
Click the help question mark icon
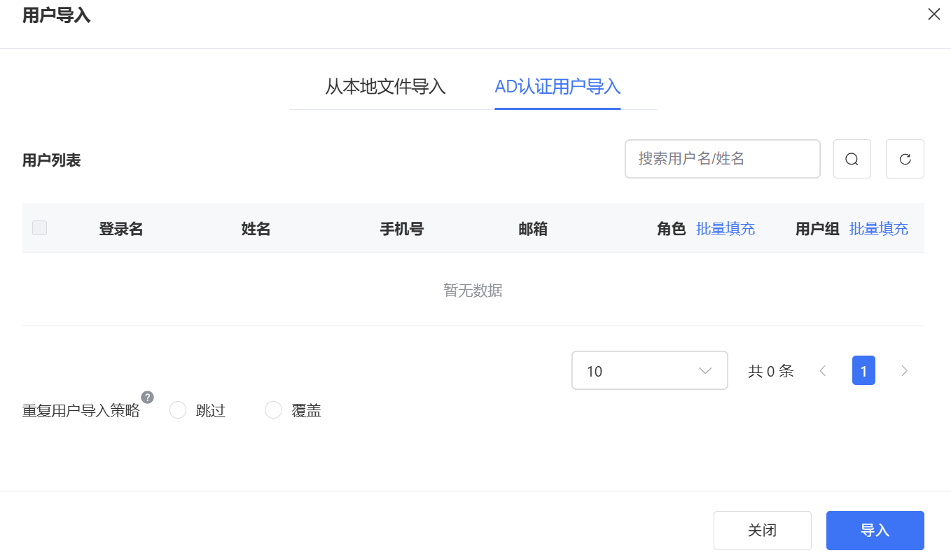pyautogui.click(x=147, y=398)
